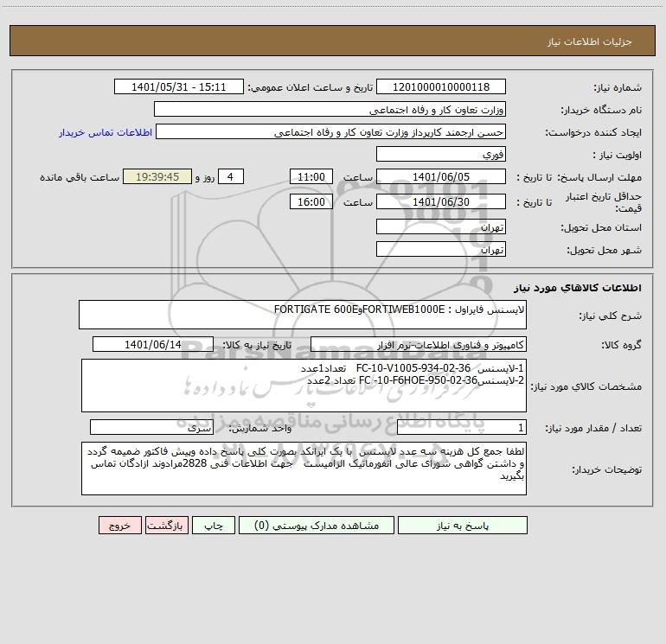Screen dimensions: 666x644
Task: Click the 'شهر محل تحویل:' label
Action: tap(604, 250)
